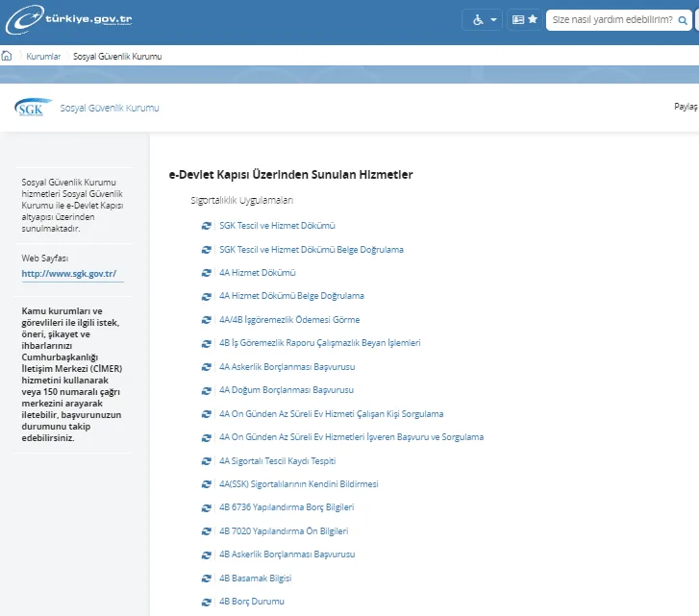Click icon beside 4A Askerlik Borçlanması Başvurusu
This screenshot has height=616, width=699.
click(x=207, y=367)
